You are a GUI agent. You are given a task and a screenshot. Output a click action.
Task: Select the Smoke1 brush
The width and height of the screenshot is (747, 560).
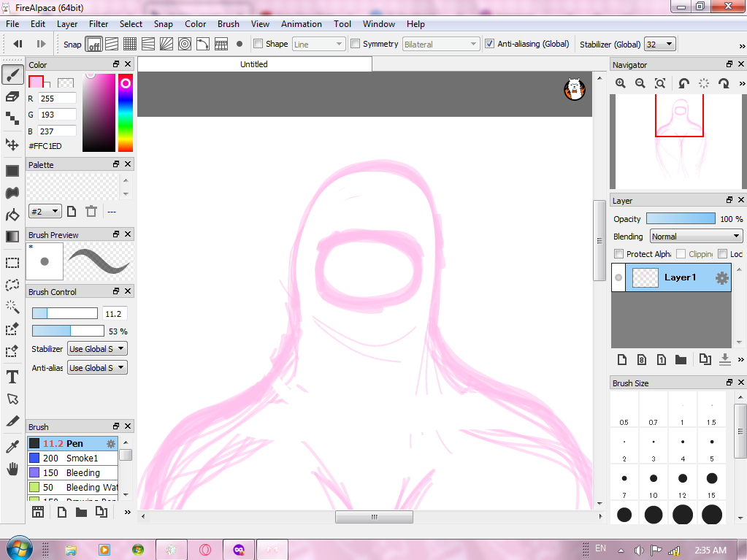[73, 458]
